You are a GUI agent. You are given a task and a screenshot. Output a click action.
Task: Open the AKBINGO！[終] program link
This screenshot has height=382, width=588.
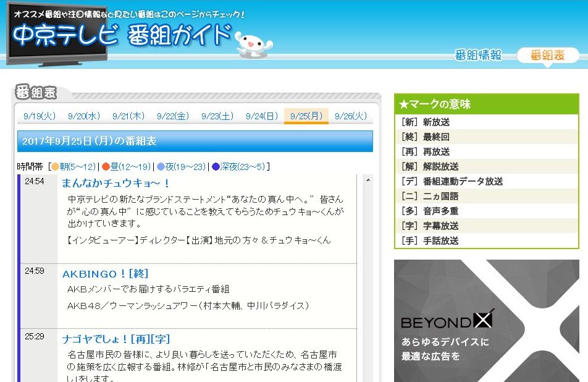tap(106, 274)
